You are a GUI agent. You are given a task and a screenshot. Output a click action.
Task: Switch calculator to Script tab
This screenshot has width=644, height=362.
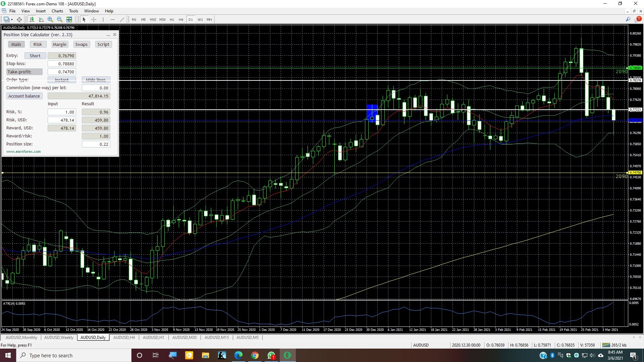[x=103, y=44]
